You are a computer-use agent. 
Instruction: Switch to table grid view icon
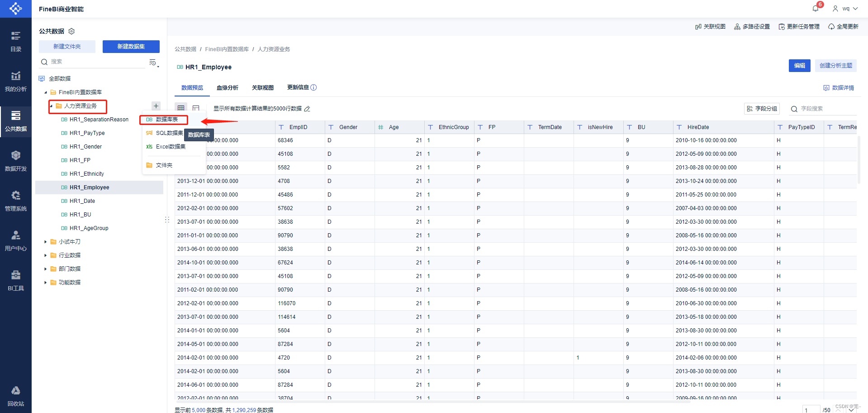[x=181, y=108]
